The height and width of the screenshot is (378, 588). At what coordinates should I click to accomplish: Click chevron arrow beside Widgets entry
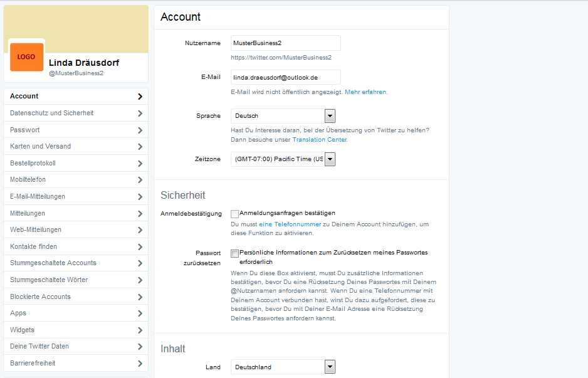pyautogui.click(x=140, y=330)
